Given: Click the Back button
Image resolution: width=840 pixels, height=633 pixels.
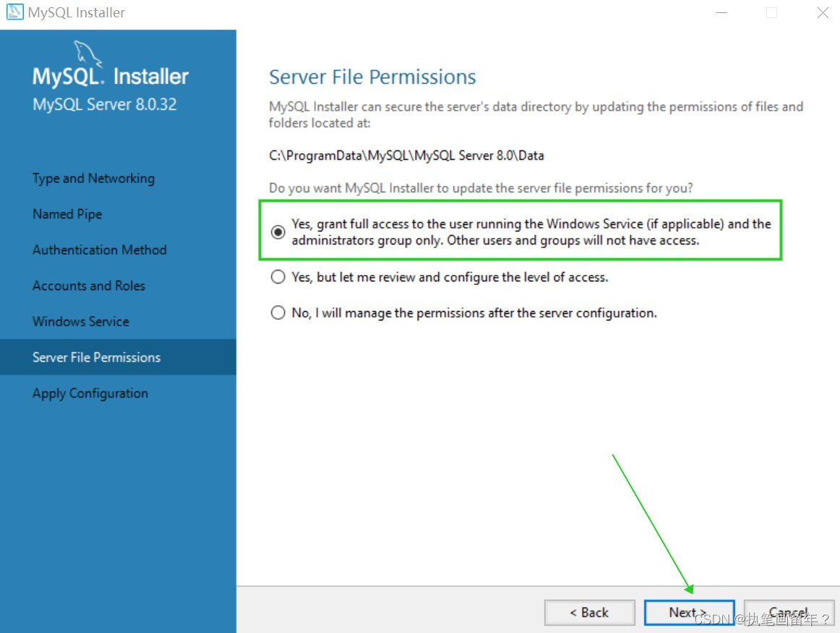Looking at the screenshot, I should point(589,613).
